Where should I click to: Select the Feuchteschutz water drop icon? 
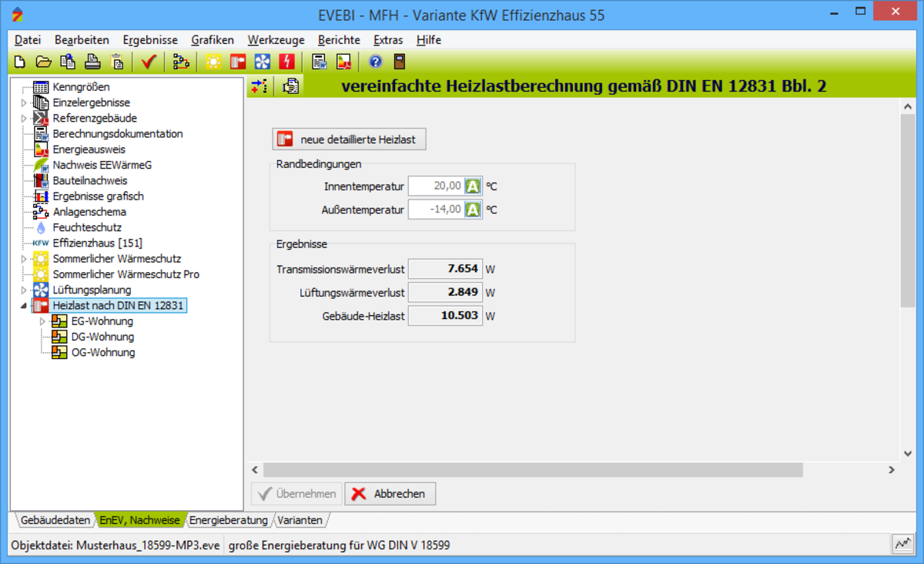[41, 227]
